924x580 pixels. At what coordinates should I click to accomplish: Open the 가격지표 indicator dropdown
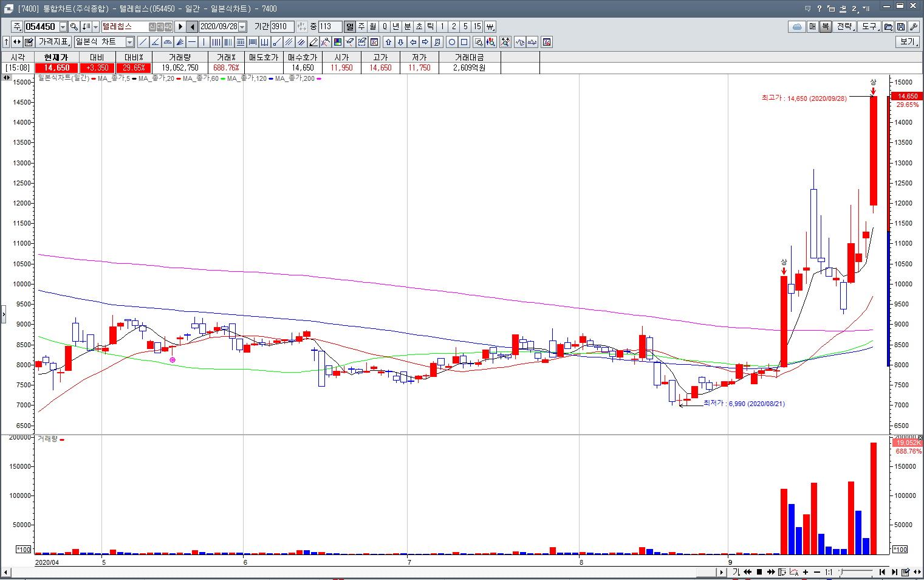[54, 42]
